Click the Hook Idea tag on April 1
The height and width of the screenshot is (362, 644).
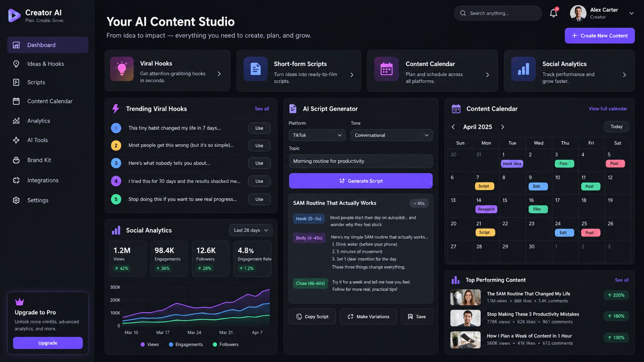tap(512, 164)
